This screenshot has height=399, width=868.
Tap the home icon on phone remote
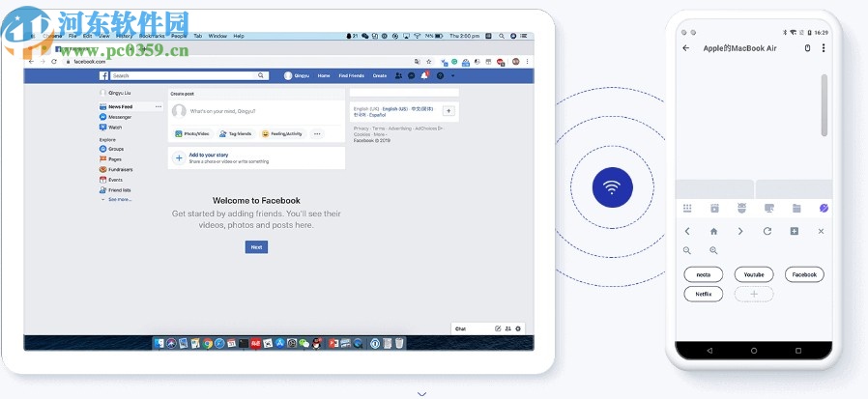713,231
